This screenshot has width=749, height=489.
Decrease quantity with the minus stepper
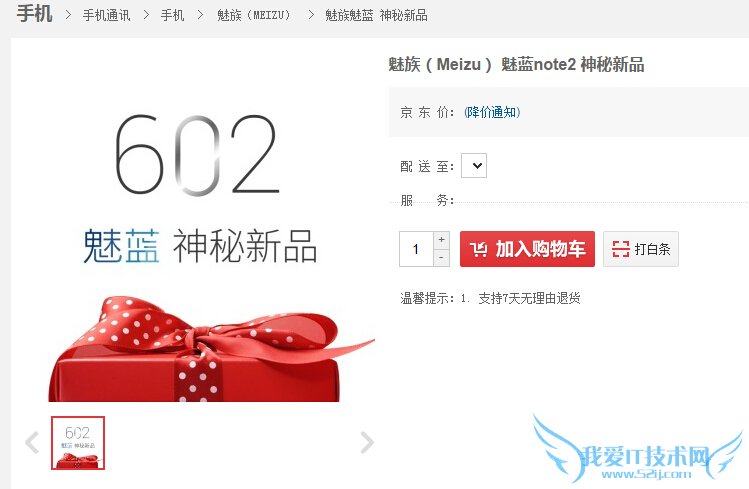coord(441,258)
